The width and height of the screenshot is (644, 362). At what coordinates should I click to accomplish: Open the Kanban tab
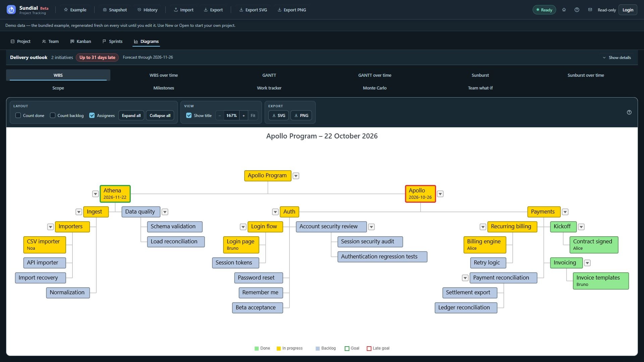click(80, 41)
